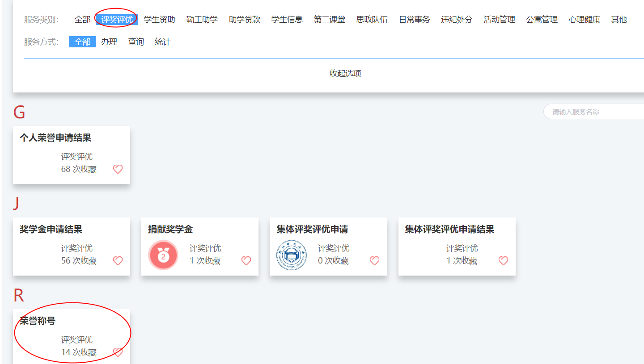Select 评奖评优 service category

[117, 20]
